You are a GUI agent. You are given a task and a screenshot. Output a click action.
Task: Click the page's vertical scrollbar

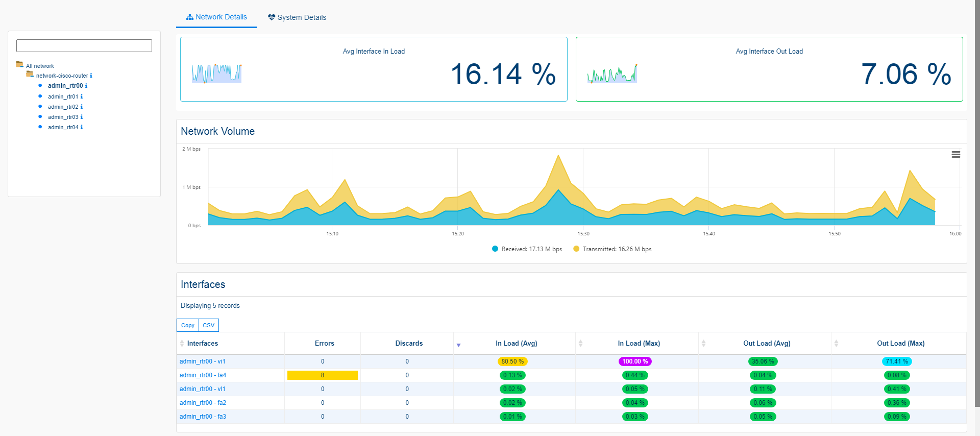pos(977,204)
